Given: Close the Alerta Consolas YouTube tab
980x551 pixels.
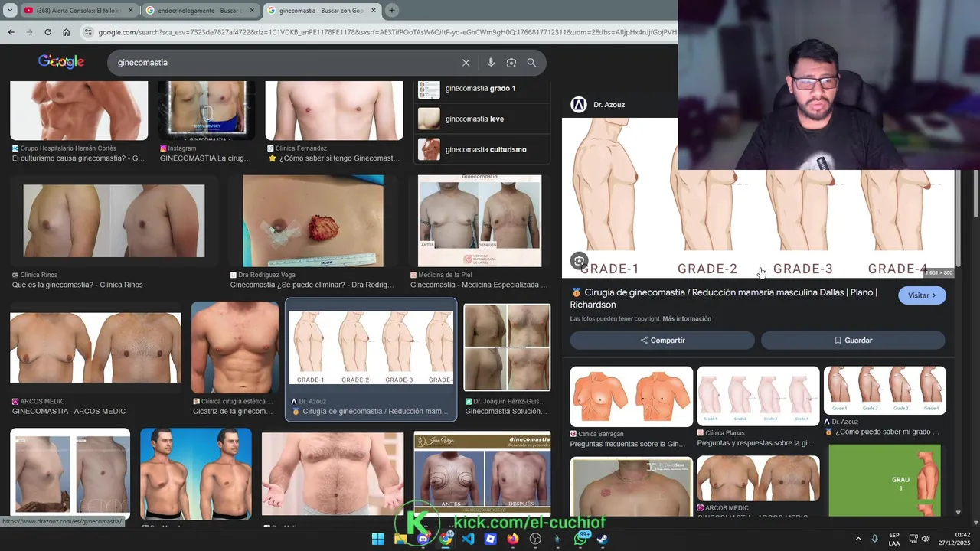Looking at the screenshot, I should click(x=129, y=10).
